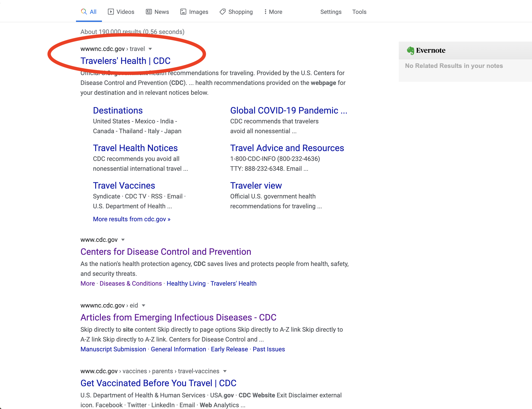The width and height of the screenshot is (532, 409).
Task: Click the three-dot More icon
Action: 265,12
